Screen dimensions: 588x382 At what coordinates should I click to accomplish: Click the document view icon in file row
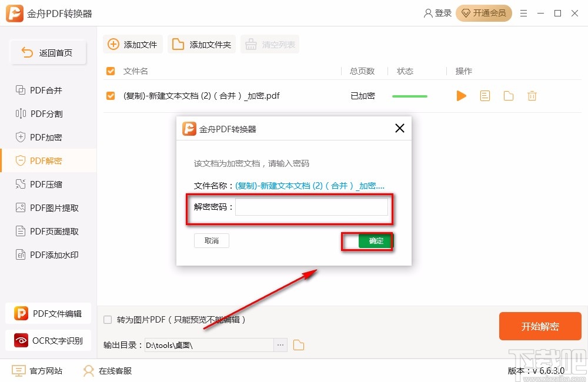click(x=485, y=96)
